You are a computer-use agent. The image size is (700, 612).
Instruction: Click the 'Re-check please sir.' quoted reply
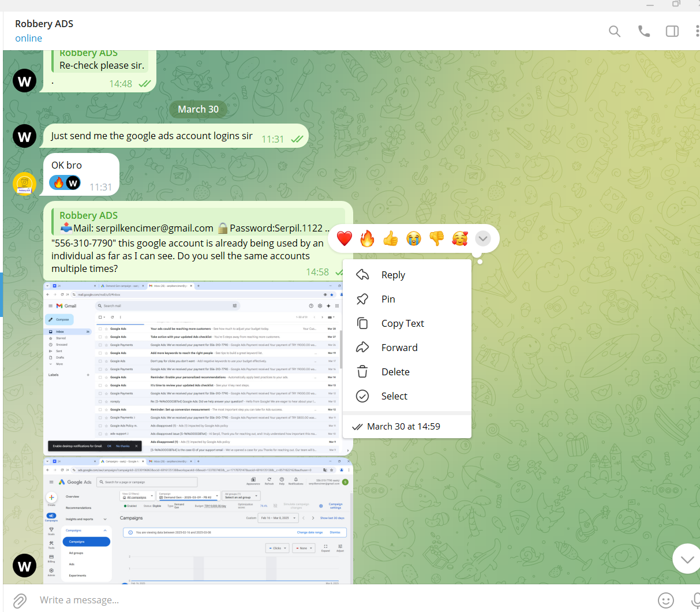click(x=99, y=61)
